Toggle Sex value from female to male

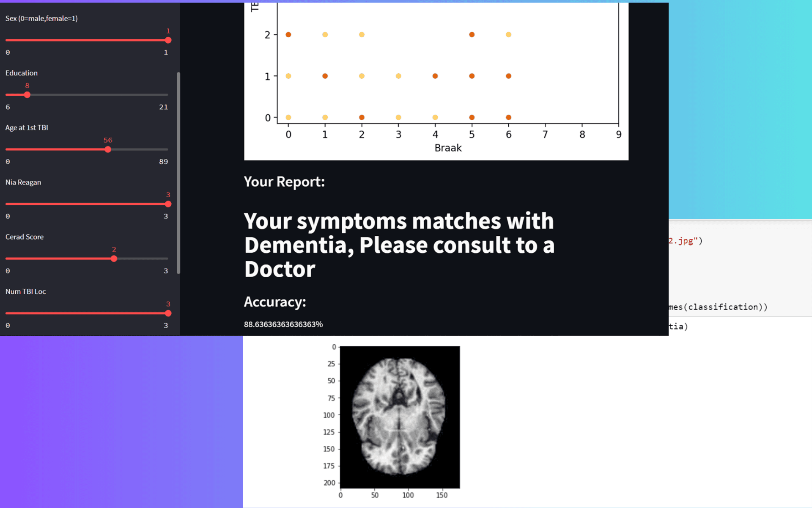[x=8, y=40]
